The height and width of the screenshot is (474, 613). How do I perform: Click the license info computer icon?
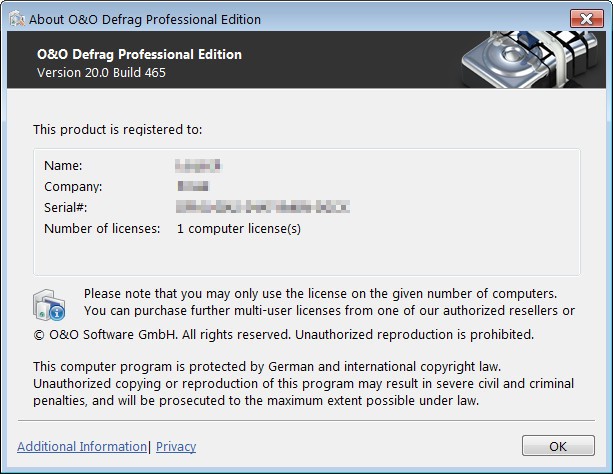click(49, 305)
